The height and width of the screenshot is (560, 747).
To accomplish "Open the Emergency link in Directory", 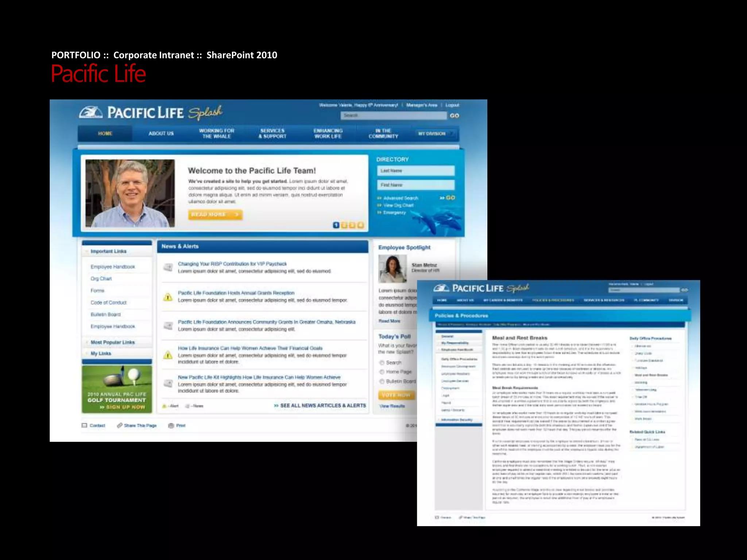I will click(x=394, y=212).
